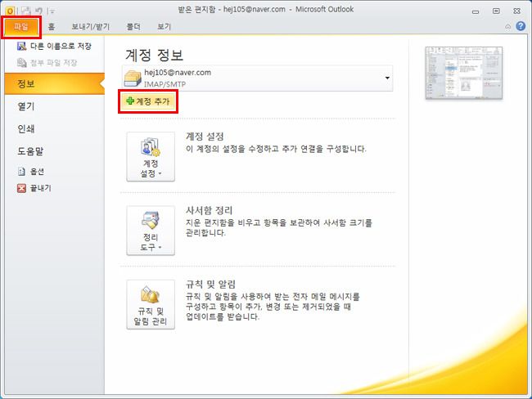The height and width of the screenshot is (399, 532).
Task: Click the green plus icon on 계정 추가
Action: tap(130, 101)
